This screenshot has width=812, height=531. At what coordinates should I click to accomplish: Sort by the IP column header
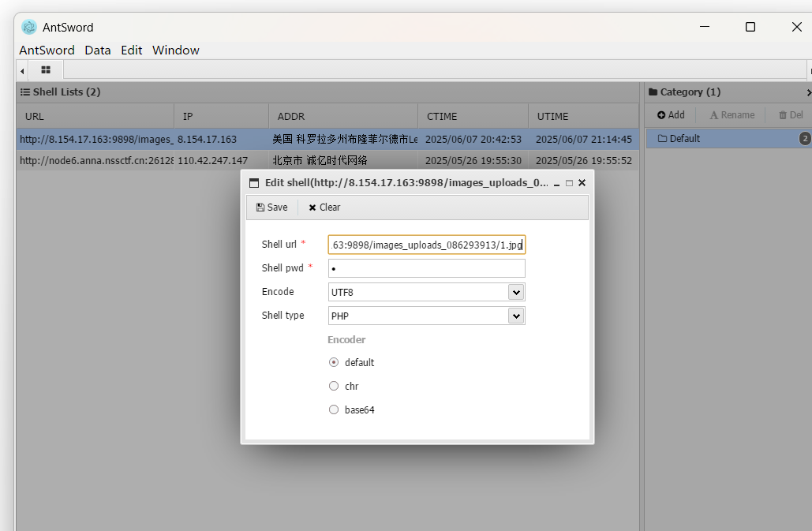(x=222, y=117)
